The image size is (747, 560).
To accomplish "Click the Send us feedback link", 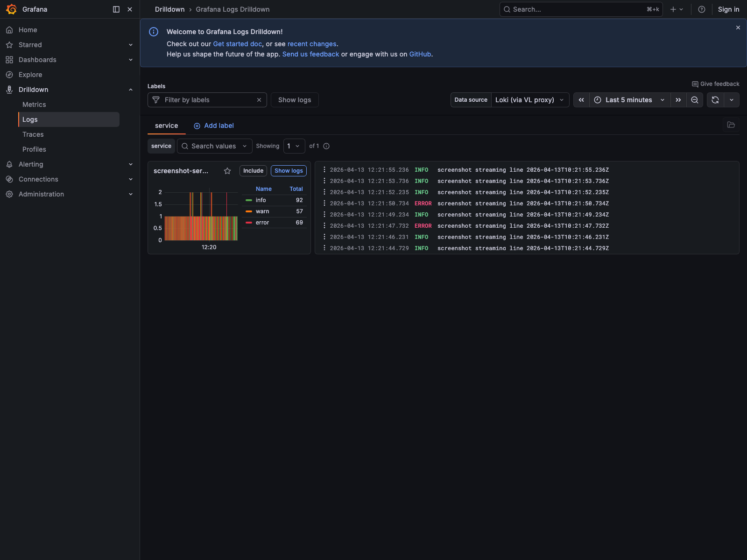I will tap(310, 54).
